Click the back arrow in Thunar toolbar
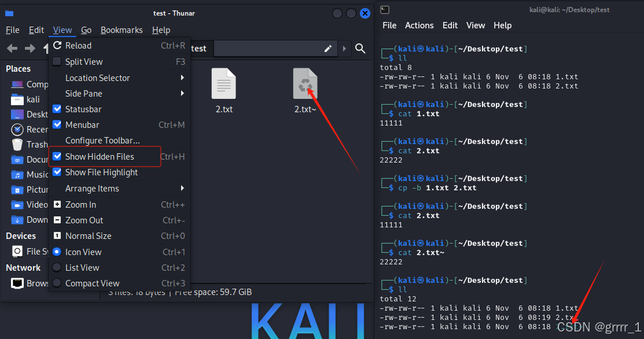Viewport: 644px width, 339px height. 12,49
